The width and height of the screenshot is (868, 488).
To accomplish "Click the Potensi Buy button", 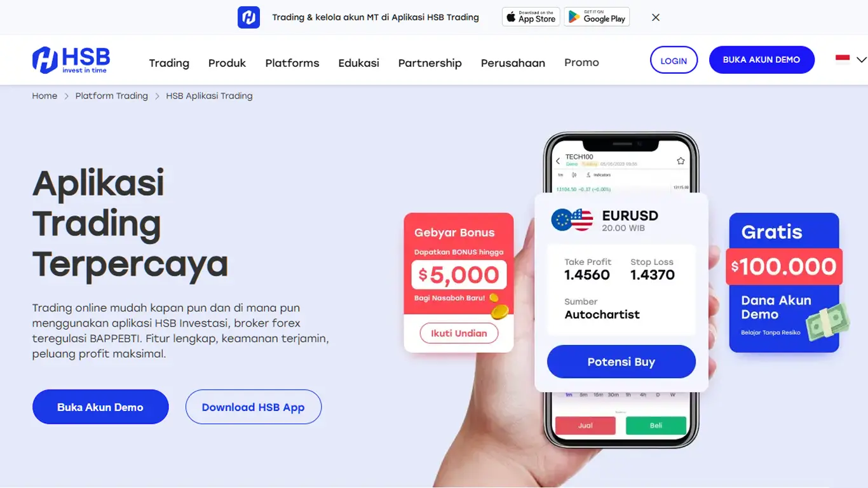I will pos(621,362).
